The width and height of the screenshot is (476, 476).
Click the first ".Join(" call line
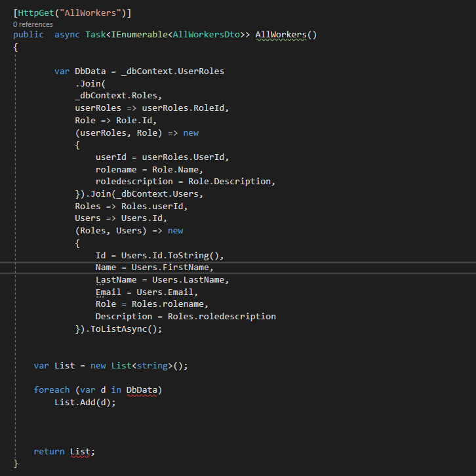(x=90, y=83)
